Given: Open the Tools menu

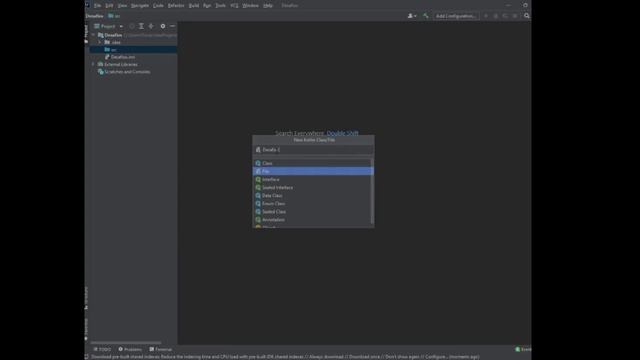Looking at the screenshot, I should point(220,6).
